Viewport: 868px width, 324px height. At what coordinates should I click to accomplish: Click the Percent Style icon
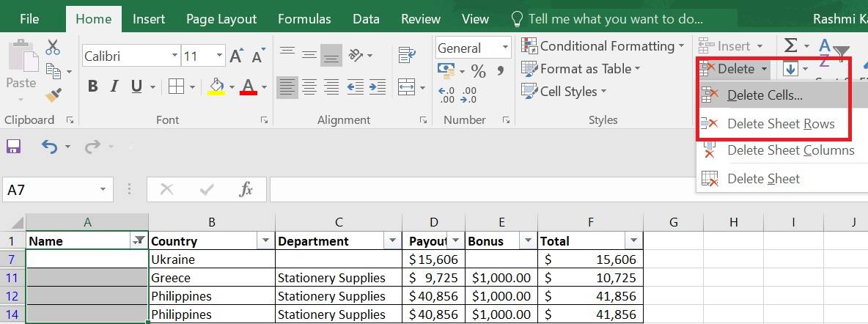[478, 71]
